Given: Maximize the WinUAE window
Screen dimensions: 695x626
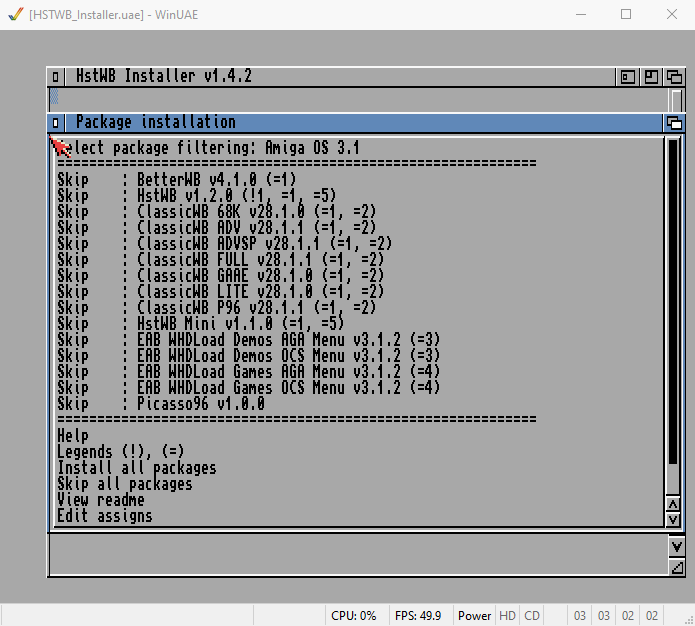Looking at the screenshot, I should pyautogui.click(x=626, y=14).
